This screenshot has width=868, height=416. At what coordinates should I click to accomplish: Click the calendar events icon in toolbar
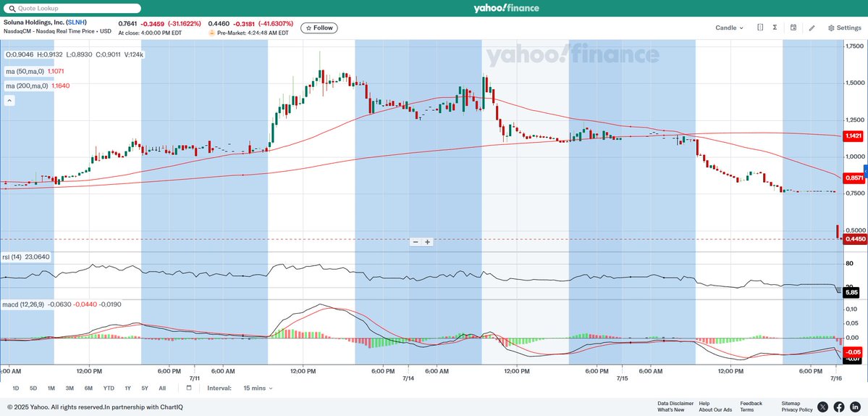click(x=793, y=28)
